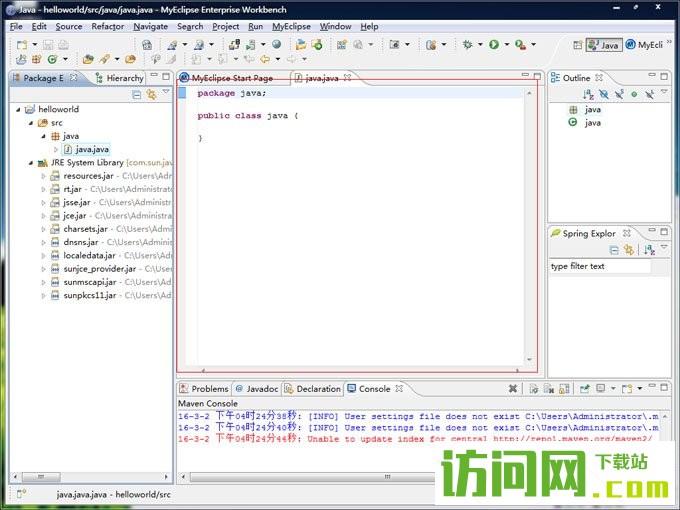Click the Sort alphabetically icon in Outline
Viewport: 680px width, 510px height.
point(588,94)
